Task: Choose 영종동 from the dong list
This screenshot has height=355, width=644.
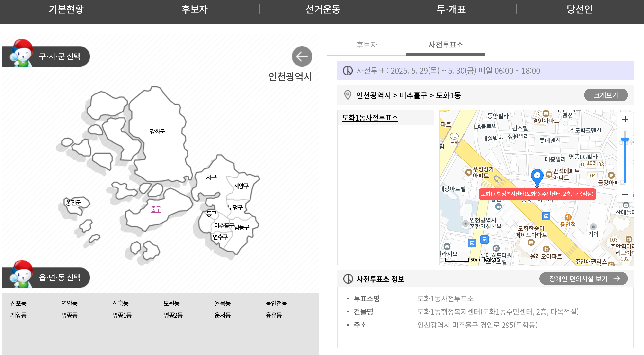Action: [x=69, y=315]
